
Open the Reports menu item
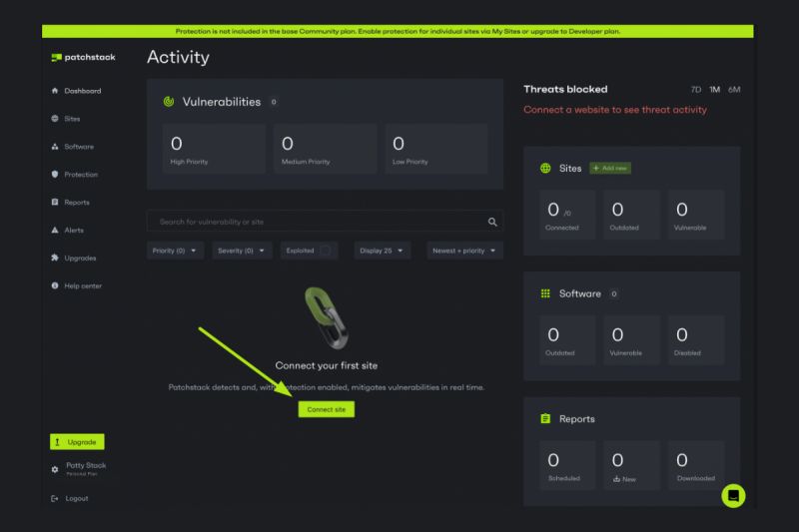coord(77,202)
